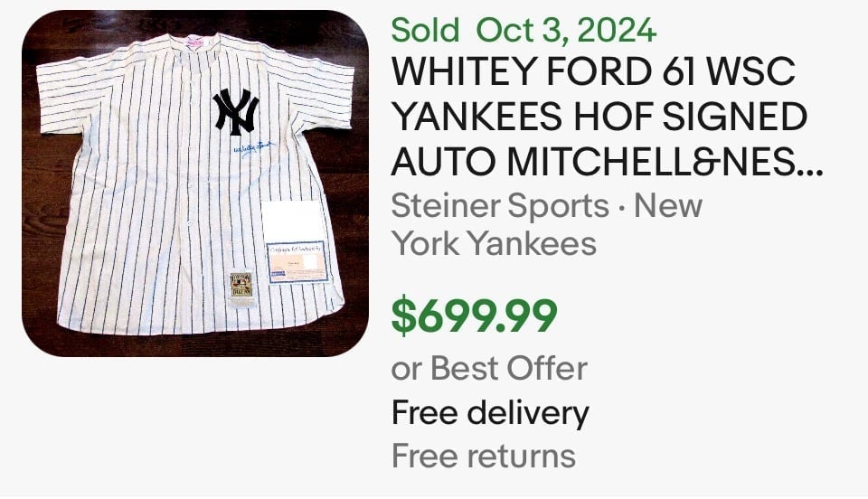This screenshot has height=499, width=868.
Task: Click the Free delivery text
Action: 490,413
